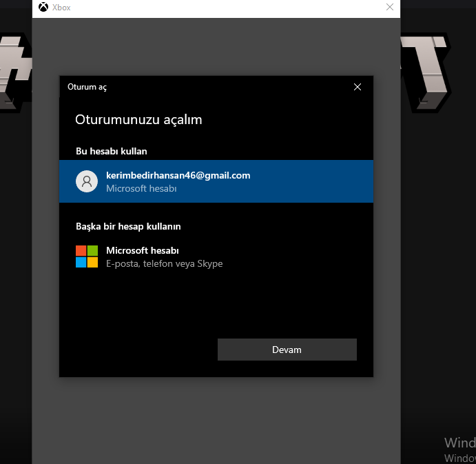476x464 pixels.
Task: Click the Minecraft logo fragment on the left background
Action: [x=15, y=73]
